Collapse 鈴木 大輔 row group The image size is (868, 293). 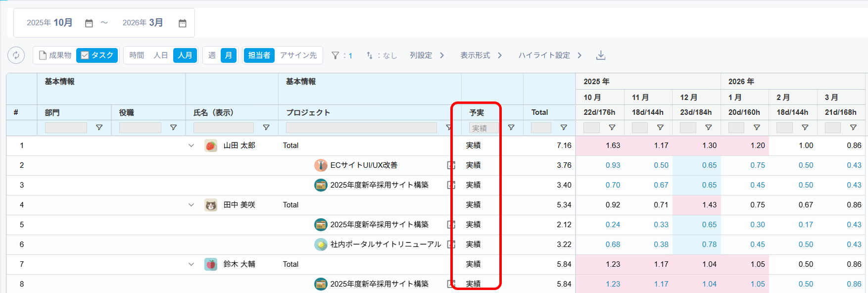192,264
